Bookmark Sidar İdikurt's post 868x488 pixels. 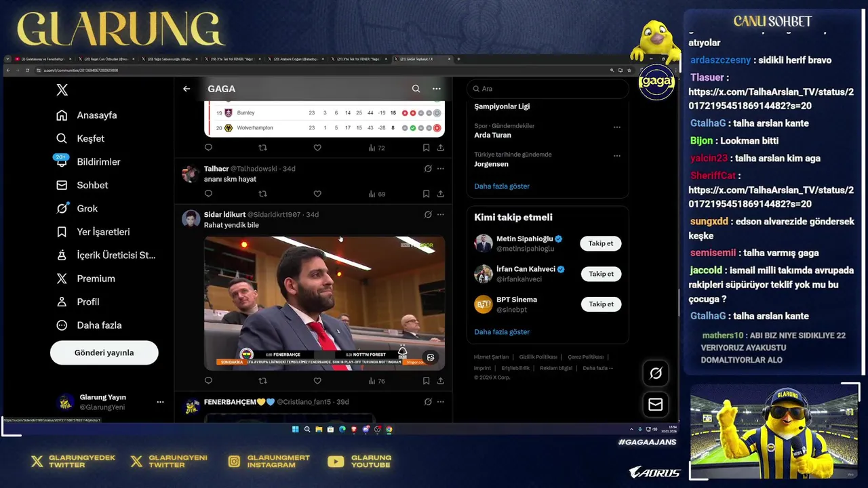(x=426, y=381)
